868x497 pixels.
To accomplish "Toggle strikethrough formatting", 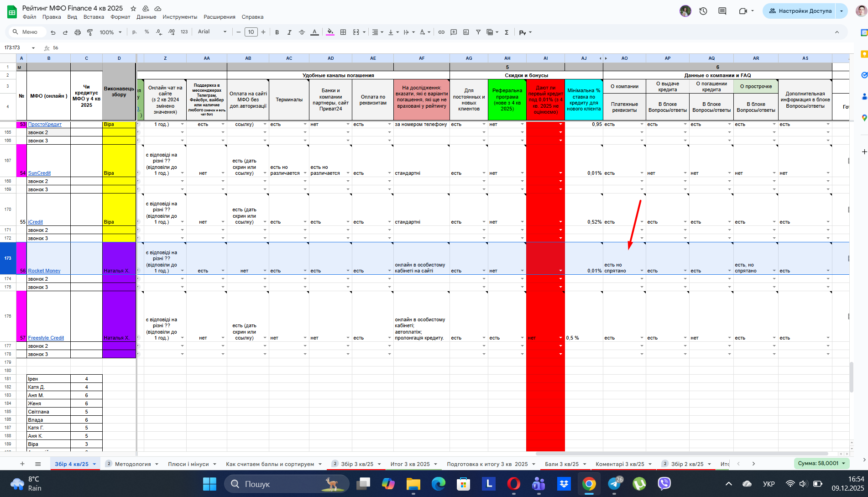I will [x=302, y=32].
